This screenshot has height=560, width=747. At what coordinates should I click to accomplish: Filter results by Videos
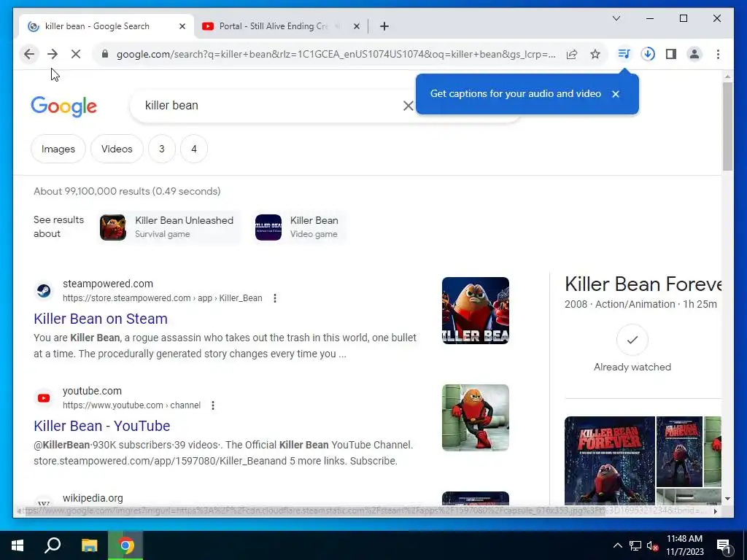117,149
